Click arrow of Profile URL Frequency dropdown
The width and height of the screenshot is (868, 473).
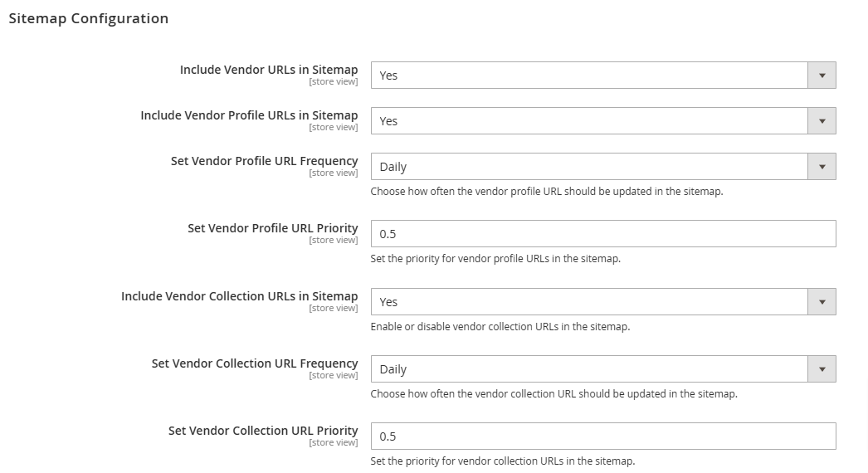(x=822, y=167)
